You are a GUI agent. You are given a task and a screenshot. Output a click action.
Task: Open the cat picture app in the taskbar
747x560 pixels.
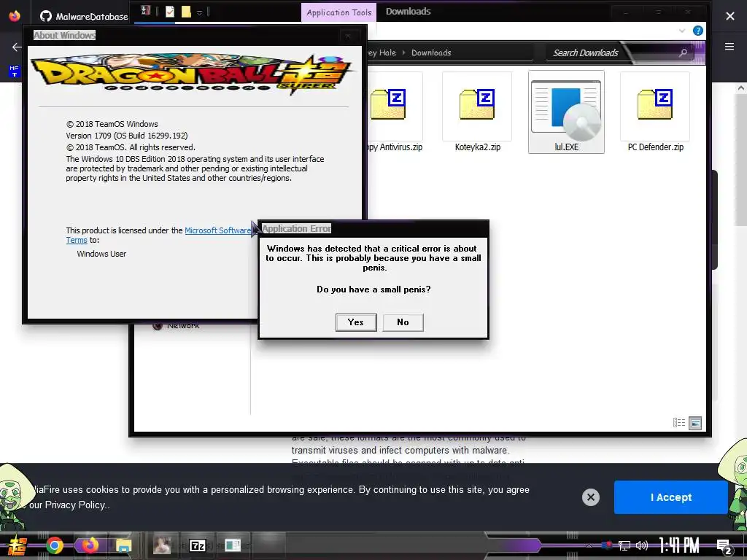(162, 545)
